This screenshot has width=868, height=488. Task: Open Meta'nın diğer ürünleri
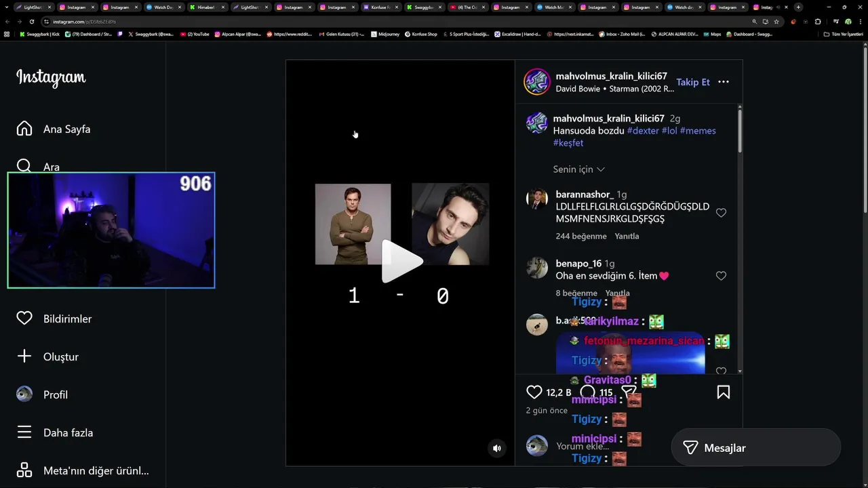point(83,470)
